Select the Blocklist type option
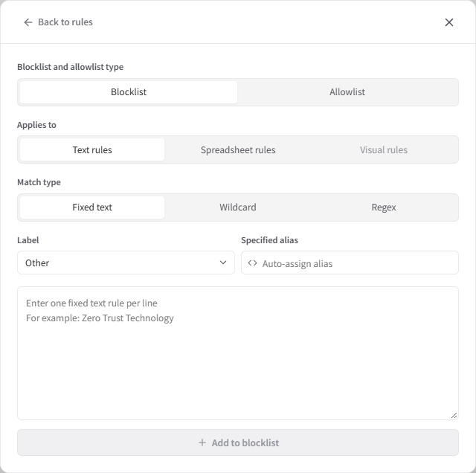This screenshot has height=473, width=476. (129, 92)
